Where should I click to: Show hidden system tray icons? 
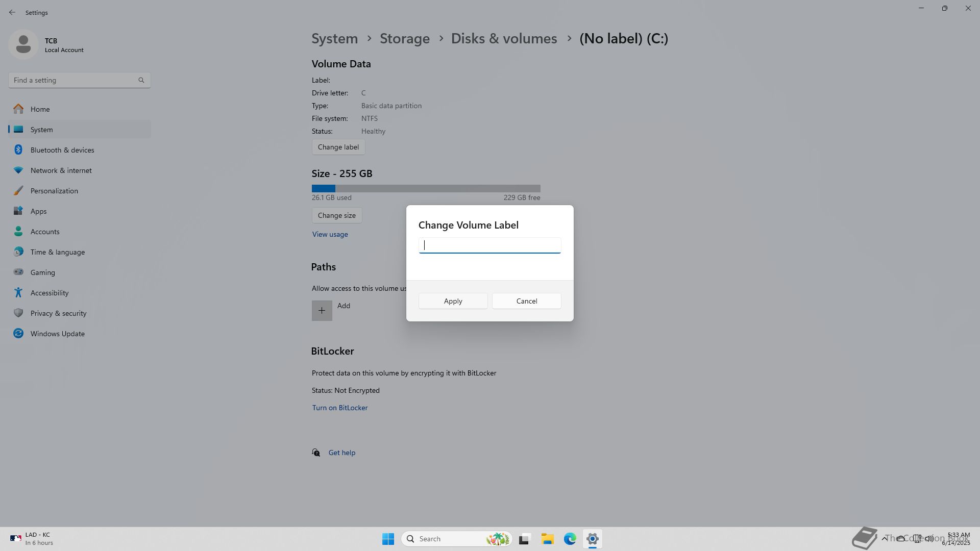pyautogui.click(x=884, y=538)
